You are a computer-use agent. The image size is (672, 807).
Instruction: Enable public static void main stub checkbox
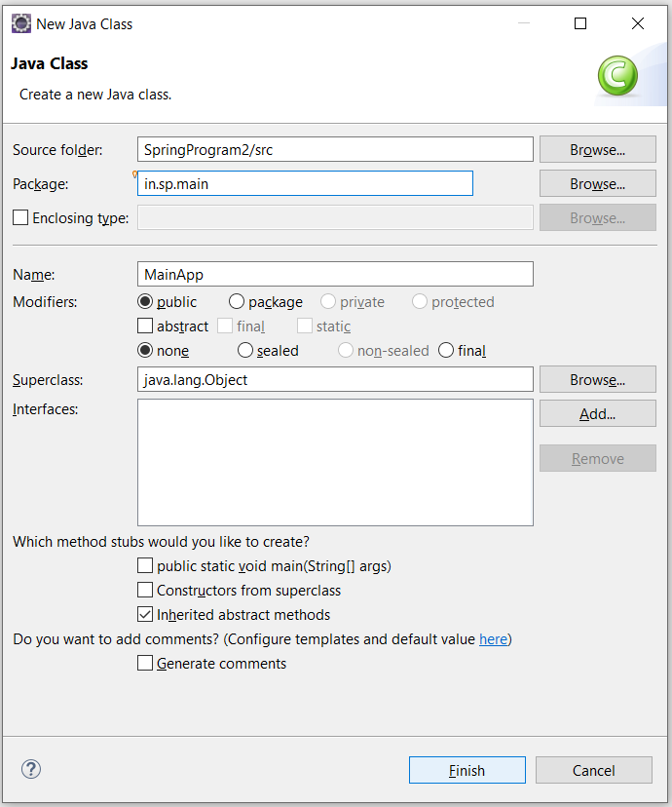145,565
